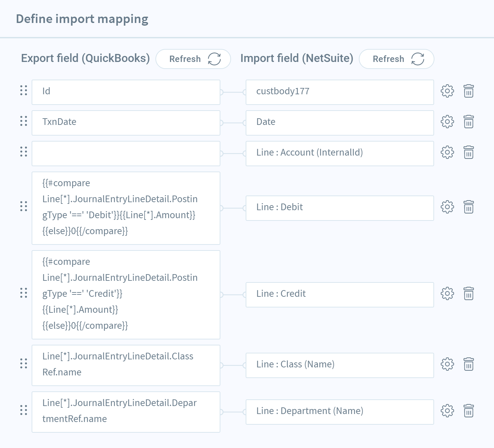Image resolution: width=494 pixels, height=448 pixels.
Task: Delete the Line : Department (Name) mapping
Action: pyautogui.click(x=469, y=411)
